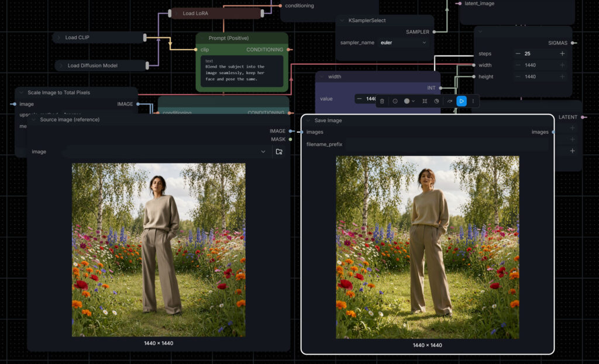Edit the positive prompt text box

[x=242, y=71]
